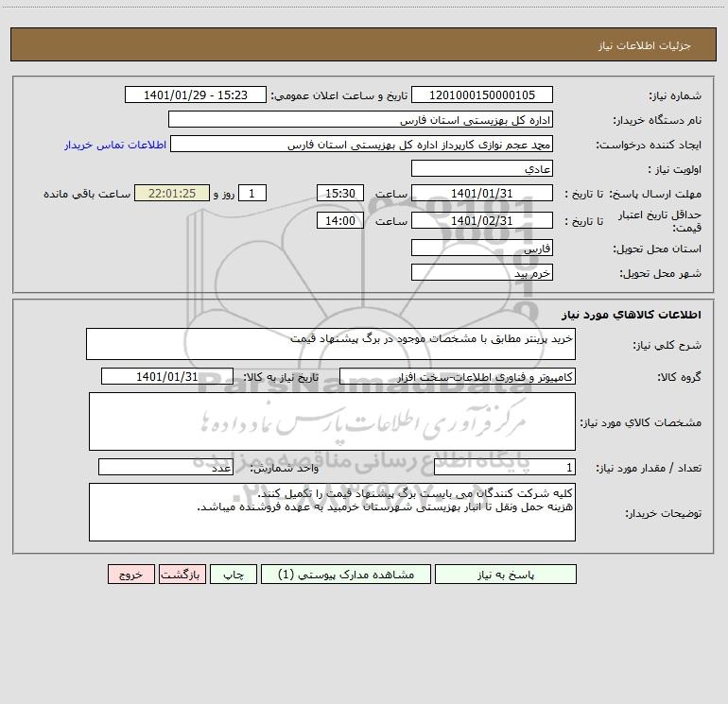The height and width of the screenshot is (704, 728).
Task: Click the price validity date 1401/02/31
Action: click(482, 220)
